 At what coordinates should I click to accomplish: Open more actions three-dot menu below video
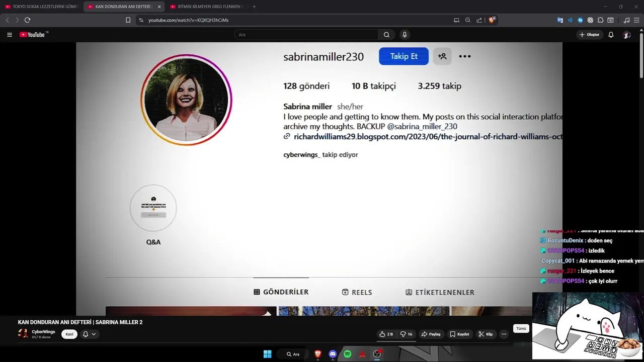pos(504,334)
